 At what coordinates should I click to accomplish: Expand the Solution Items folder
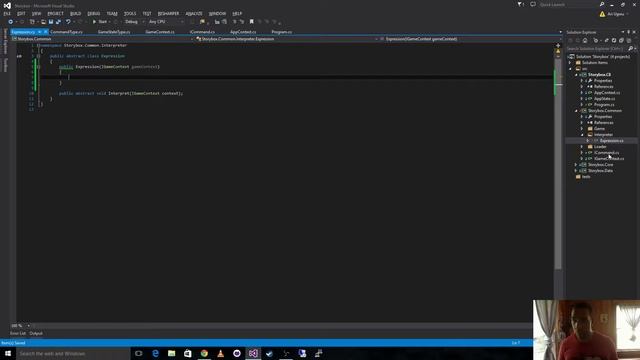[x=570, y=63]
